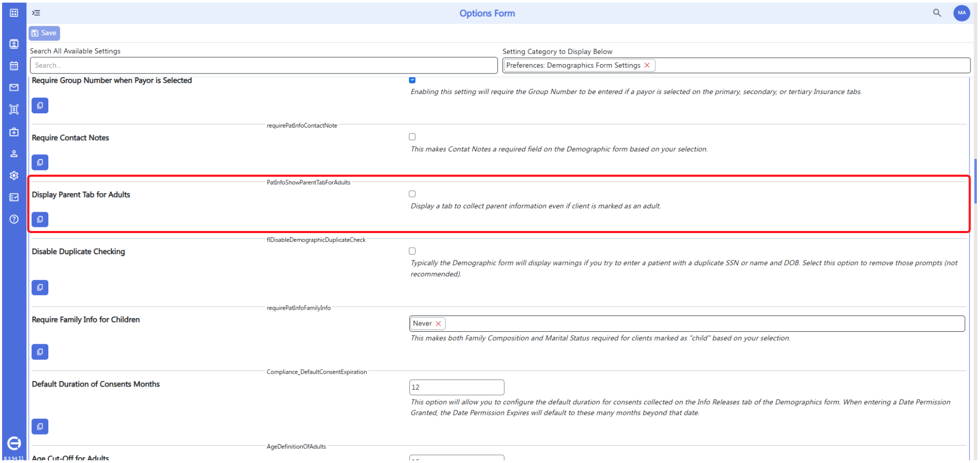Toggle the sidebar menu collapse icon

point(36,13)
